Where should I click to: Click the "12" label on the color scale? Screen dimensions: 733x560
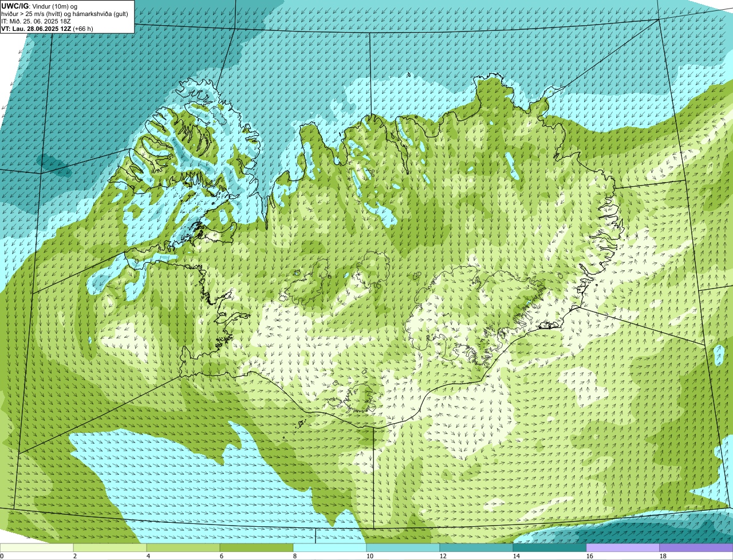tap(443, 556)
